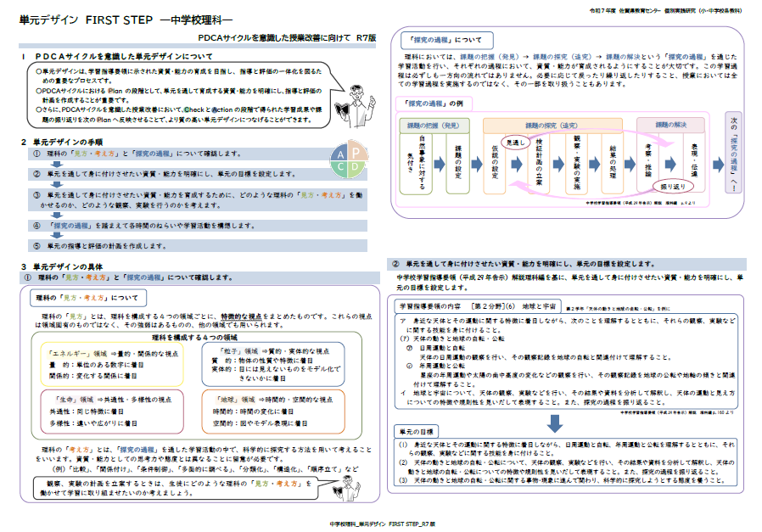Click the small blue arrow below step ①
762x532 pixels.
(55, 165)
